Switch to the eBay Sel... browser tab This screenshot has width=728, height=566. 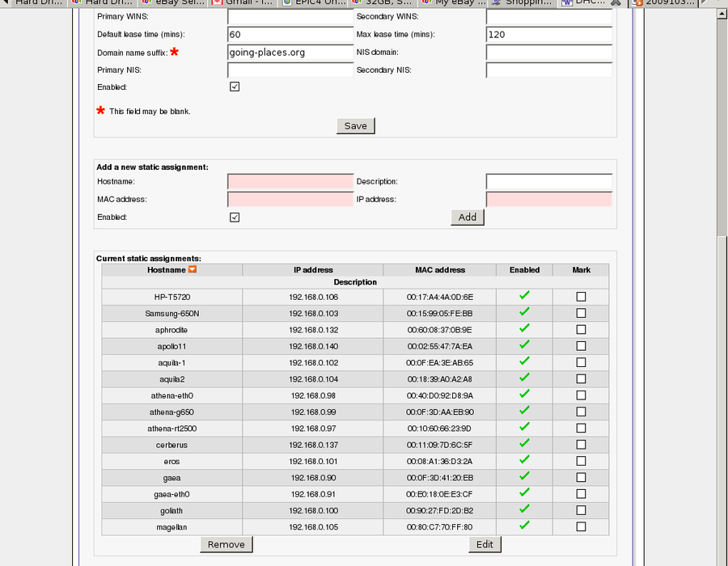click(173, 2)
